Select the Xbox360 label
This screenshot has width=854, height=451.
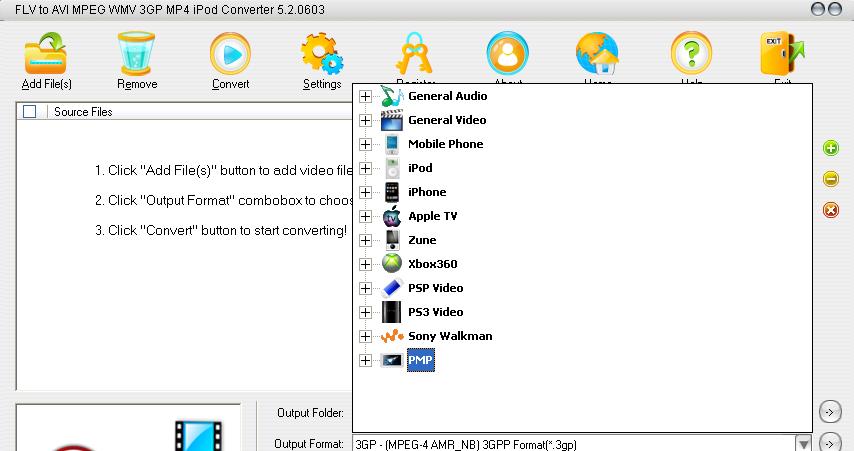[432, 264]
